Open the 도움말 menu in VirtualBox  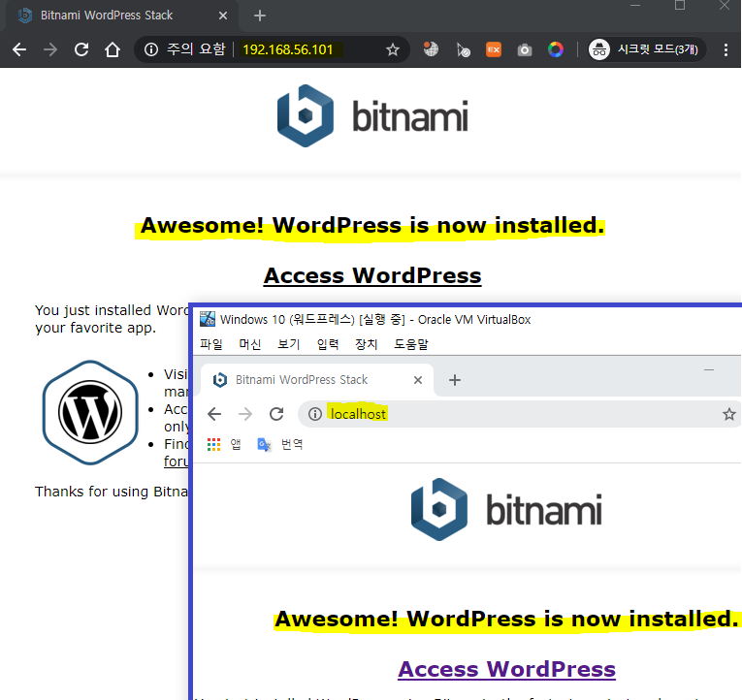[x=410, y=344]
